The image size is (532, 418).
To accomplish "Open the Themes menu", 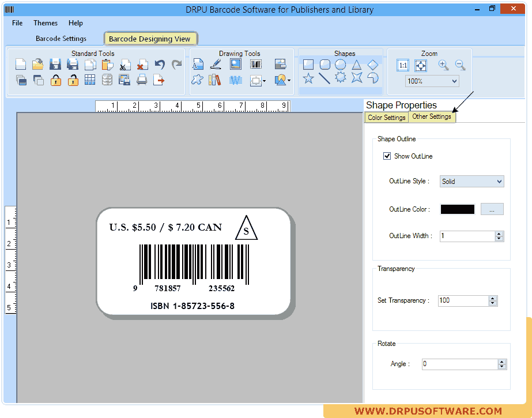I will 46,22.
